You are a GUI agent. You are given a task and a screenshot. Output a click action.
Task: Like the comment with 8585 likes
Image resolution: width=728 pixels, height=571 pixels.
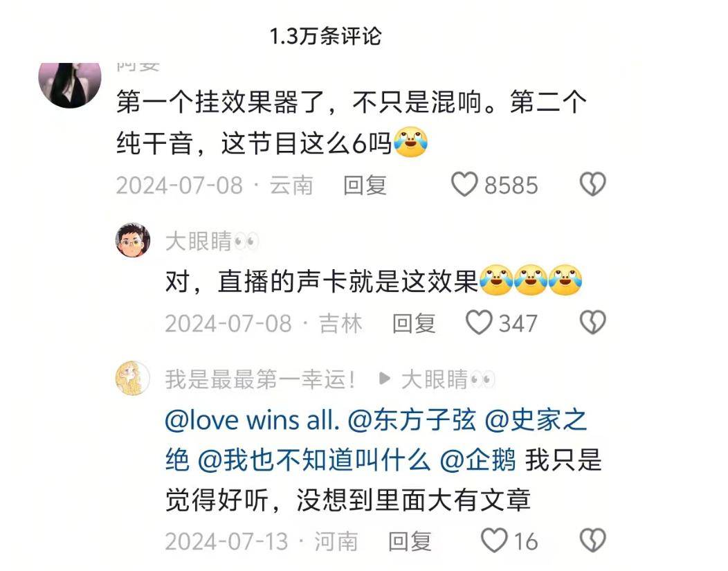[x=464, y=184]
